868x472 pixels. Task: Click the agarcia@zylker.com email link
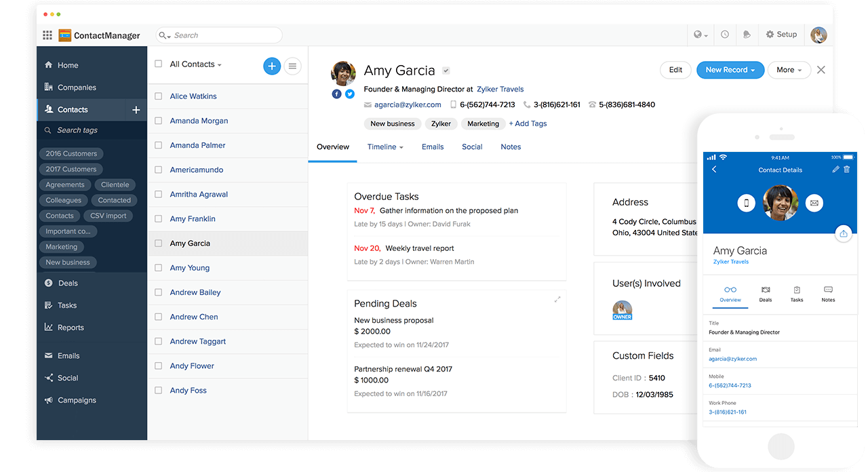tap(408, 105)
